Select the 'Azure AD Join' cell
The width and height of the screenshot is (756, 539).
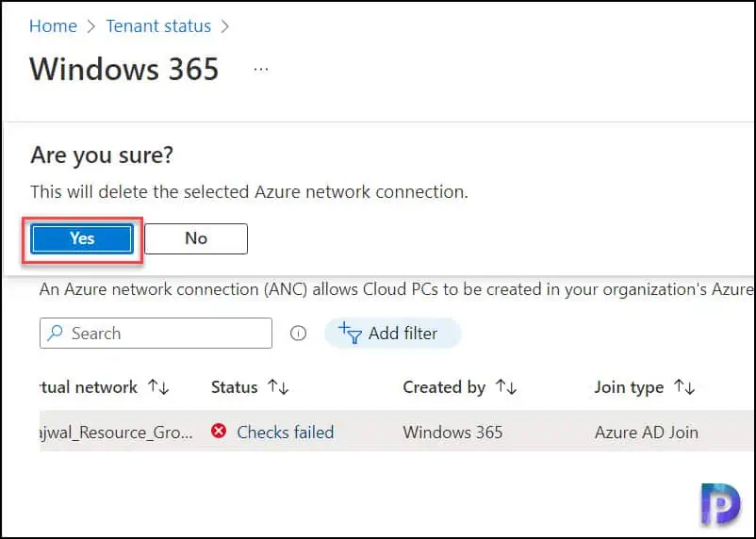point(647,432)
